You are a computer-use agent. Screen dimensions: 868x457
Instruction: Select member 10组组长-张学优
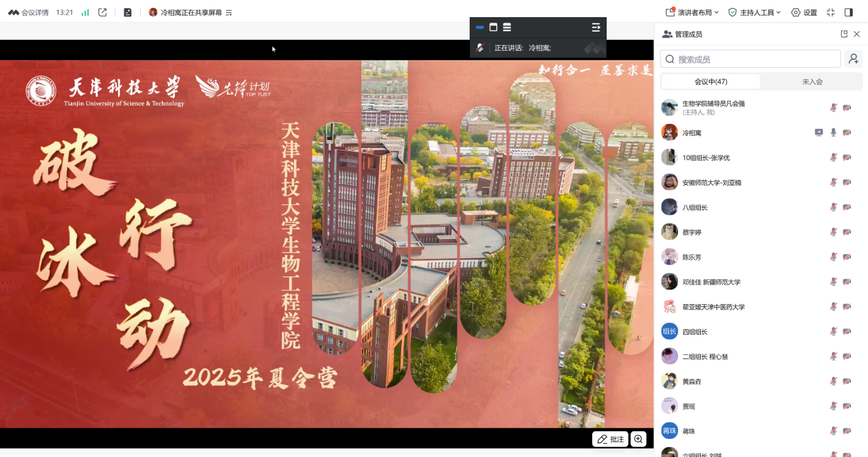(x=762, y=157)
